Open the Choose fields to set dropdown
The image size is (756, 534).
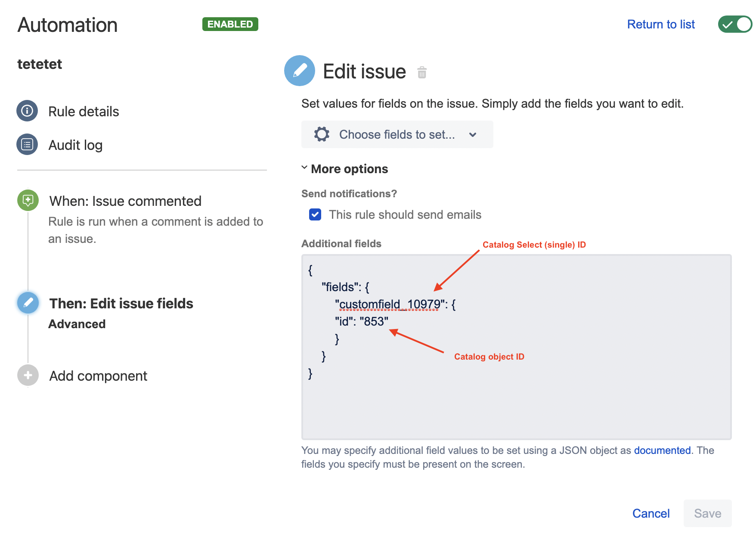click(x=397, y=134)
